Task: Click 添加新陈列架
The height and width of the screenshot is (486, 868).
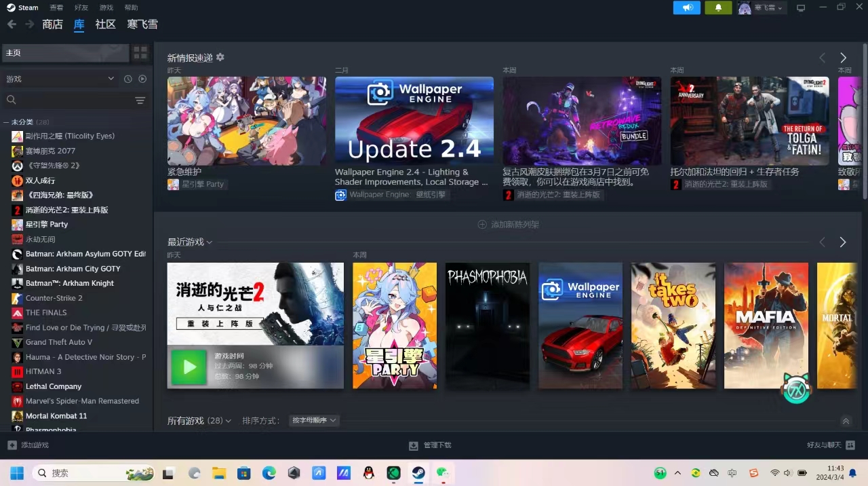Action: [509, 225]
